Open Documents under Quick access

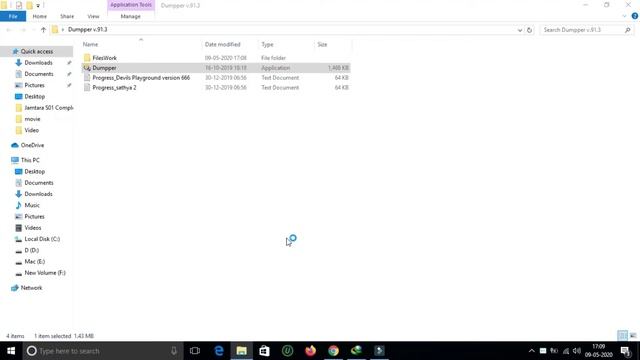click(x=39, y=74)
